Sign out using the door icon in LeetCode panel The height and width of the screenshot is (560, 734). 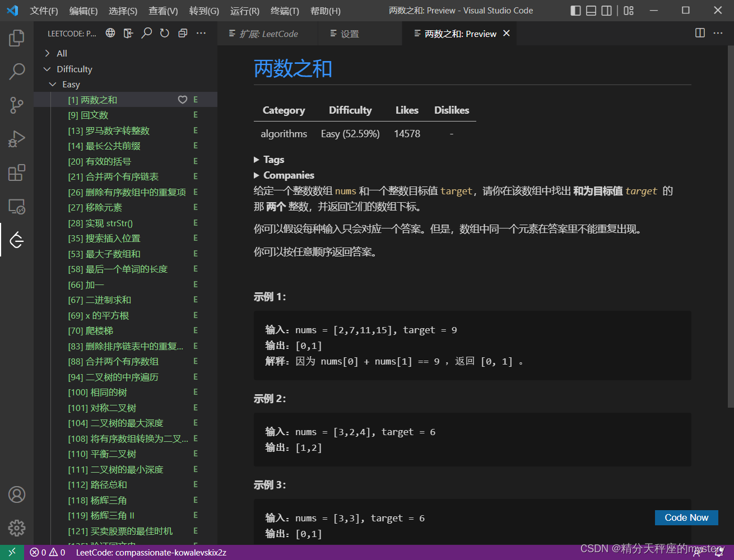[x=128, y=32]
